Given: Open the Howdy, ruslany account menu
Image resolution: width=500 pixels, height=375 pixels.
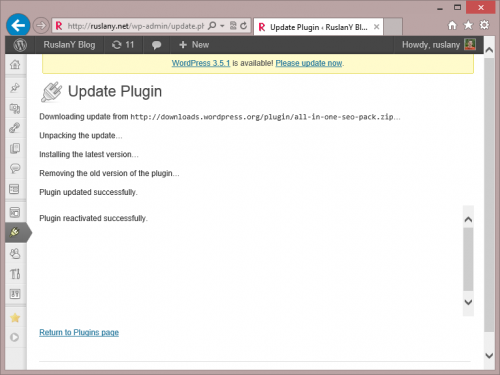Looking at the screenshot, I should coord(438,45).
